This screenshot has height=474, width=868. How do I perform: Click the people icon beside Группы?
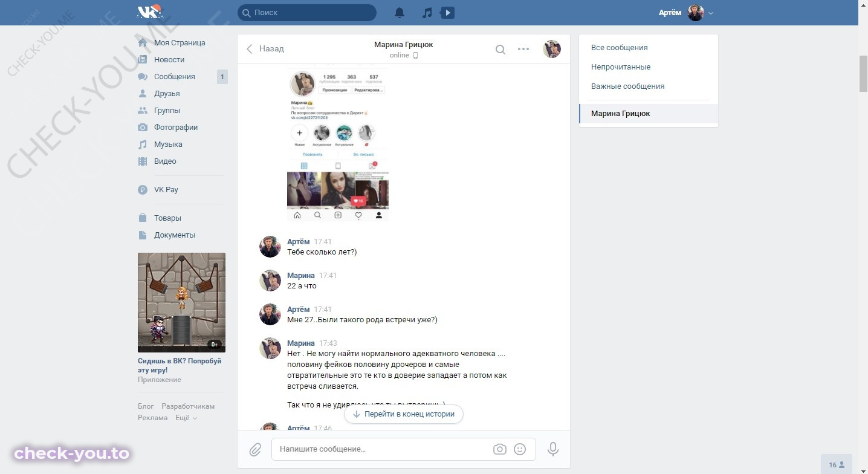(x=143, y=111)
